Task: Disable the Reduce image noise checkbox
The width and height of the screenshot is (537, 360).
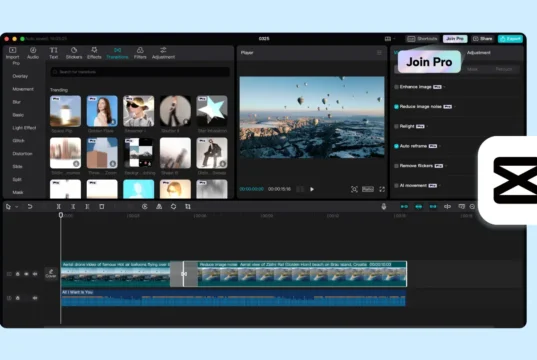Action: click(396, 107)
